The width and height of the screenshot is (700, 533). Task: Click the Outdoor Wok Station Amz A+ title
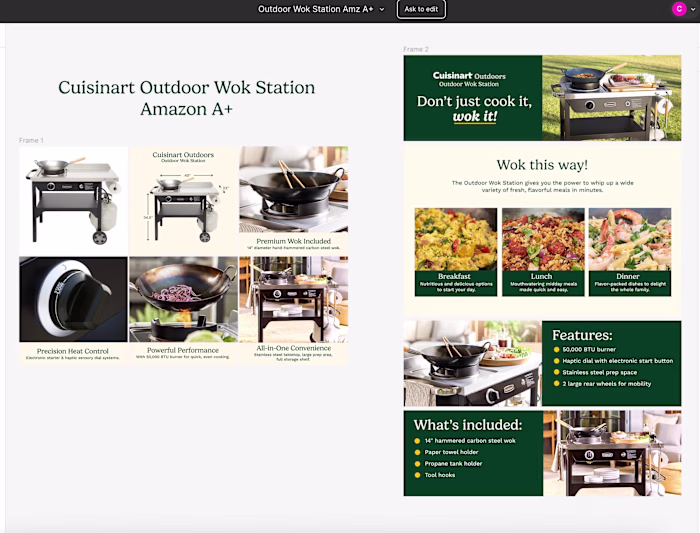coord(315,9)
